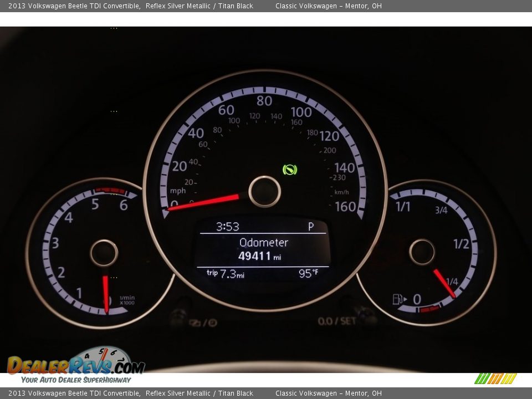Screen dimensions: 532x399
Task: Click the colored stripes logo at bottom right
Action: pos(495,378)
